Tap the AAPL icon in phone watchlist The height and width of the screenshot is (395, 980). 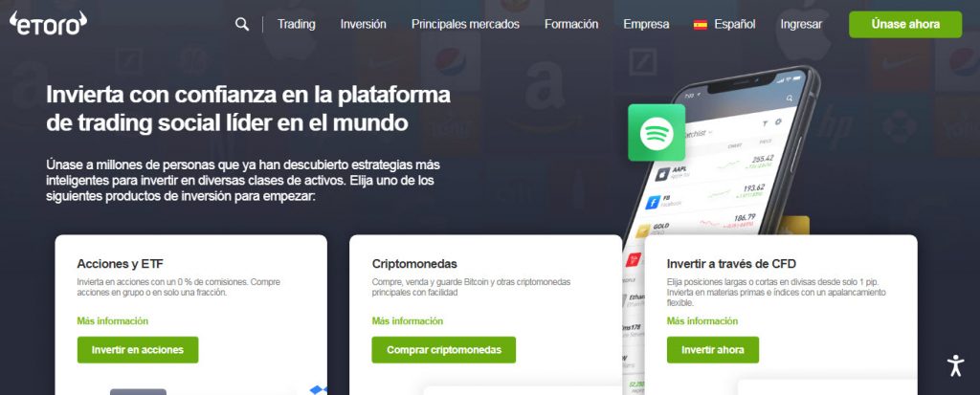[x=662, y=174]
